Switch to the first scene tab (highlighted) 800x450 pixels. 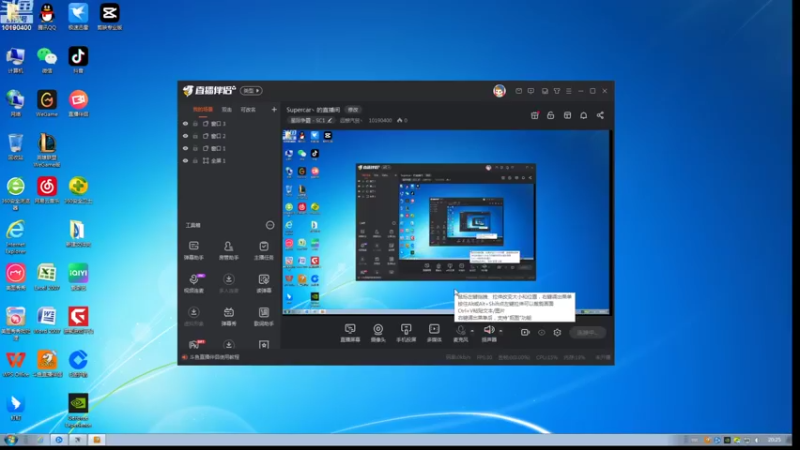[203, 110]
